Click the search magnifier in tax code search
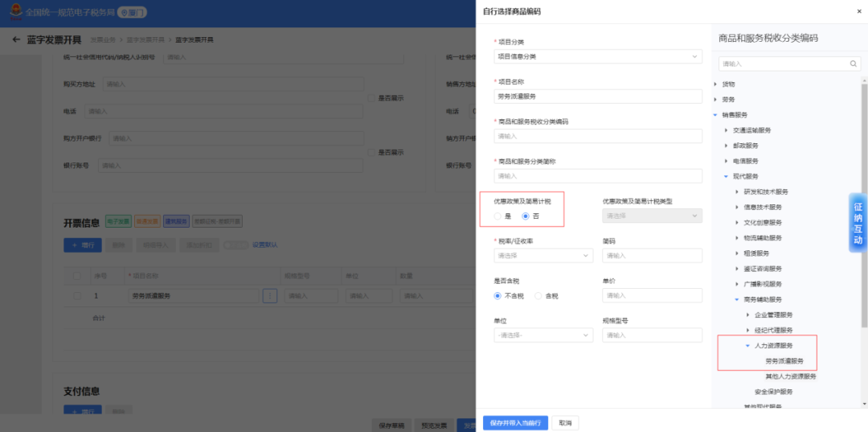Screen dimensions: 868x432 (x=853, y=64)
